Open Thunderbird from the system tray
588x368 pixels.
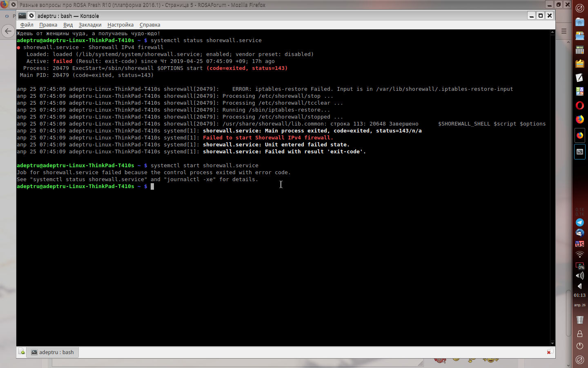[x=579, y=233]
